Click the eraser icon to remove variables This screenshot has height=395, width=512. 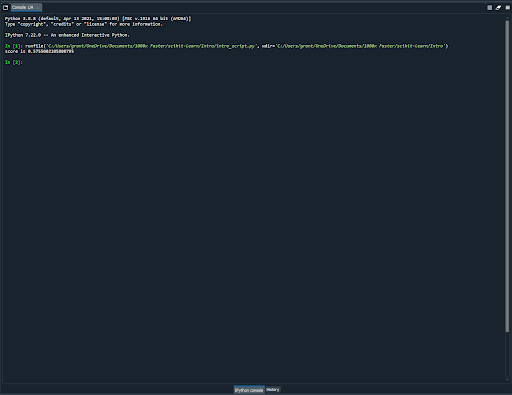point(498,7)
